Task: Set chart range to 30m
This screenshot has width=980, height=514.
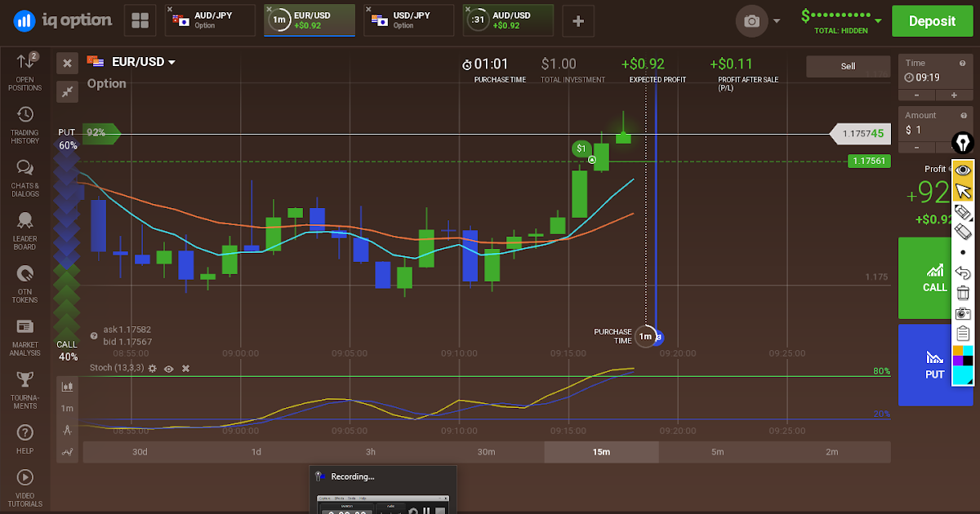Action: tap(486, 452)
